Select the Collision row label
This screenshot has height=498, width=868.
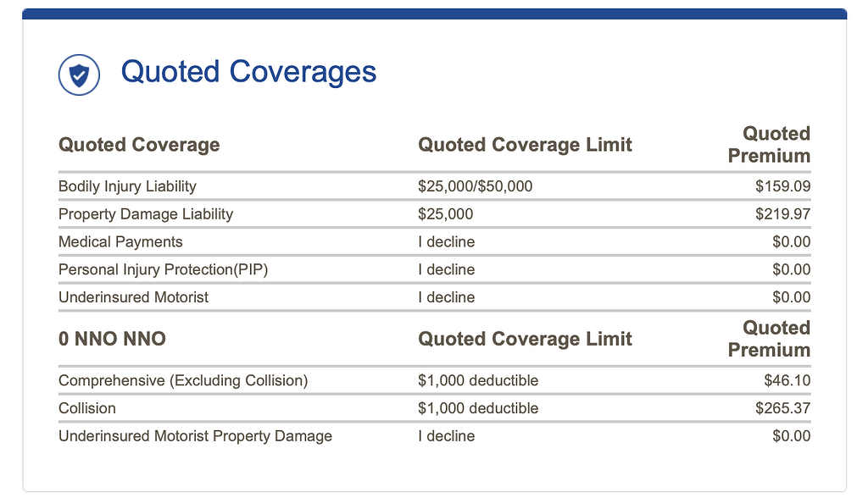pyautogui.click(x=87, y=408)
